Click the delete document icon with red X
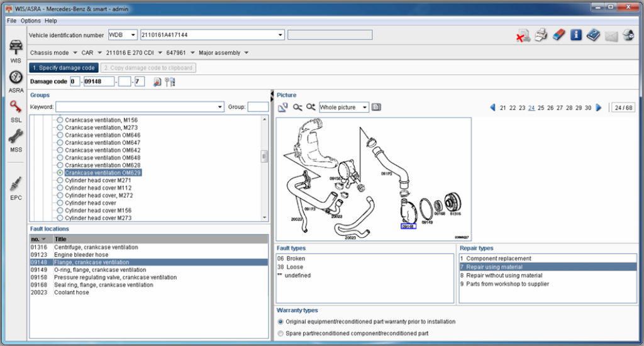Screen dimensions: 644x346 coord(523,35)
